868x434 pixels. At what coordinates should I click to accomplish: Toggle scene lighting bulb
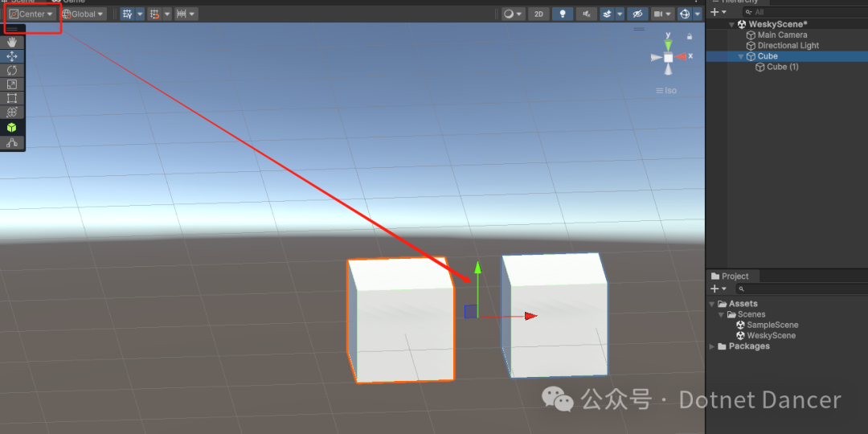click(563, 14)
